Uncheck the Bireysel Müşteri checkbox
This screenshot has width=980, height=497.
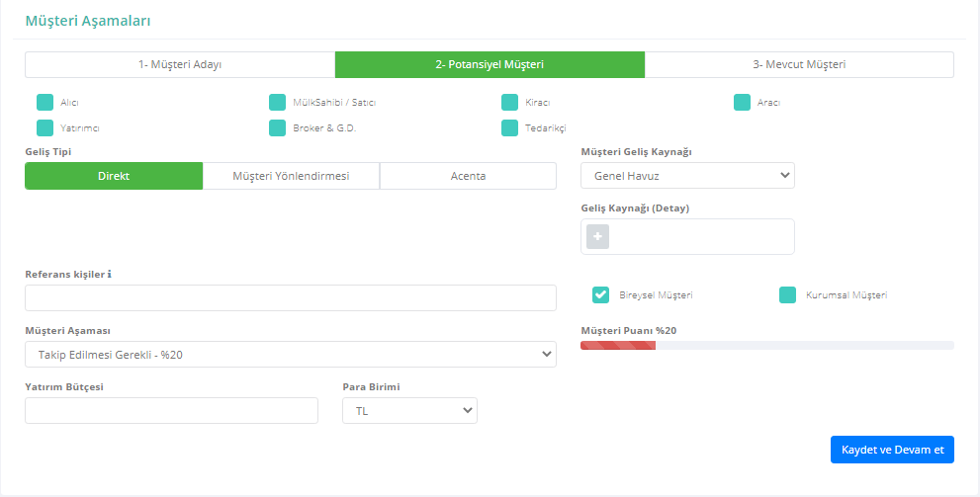click(x=600, y=295)
